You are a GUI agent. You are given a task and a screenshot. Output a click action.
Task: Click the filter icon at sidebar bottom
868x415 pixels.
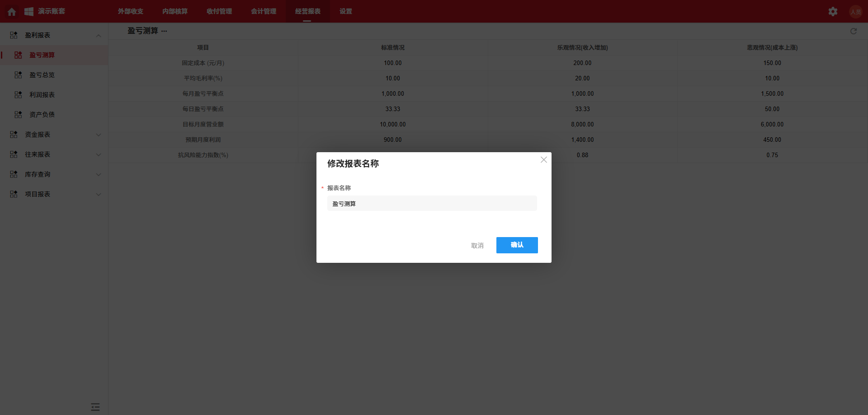[95, 407]
